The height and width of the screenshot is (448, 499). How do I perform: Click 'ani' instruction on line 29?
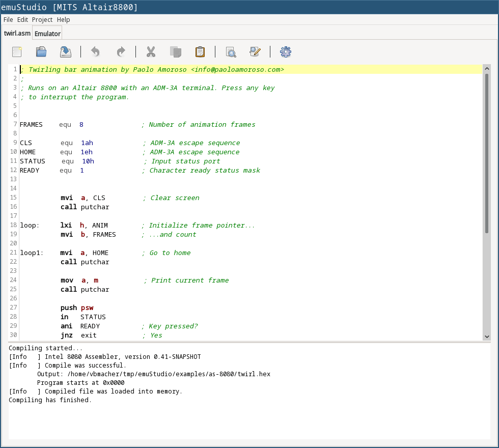(67, 326)
